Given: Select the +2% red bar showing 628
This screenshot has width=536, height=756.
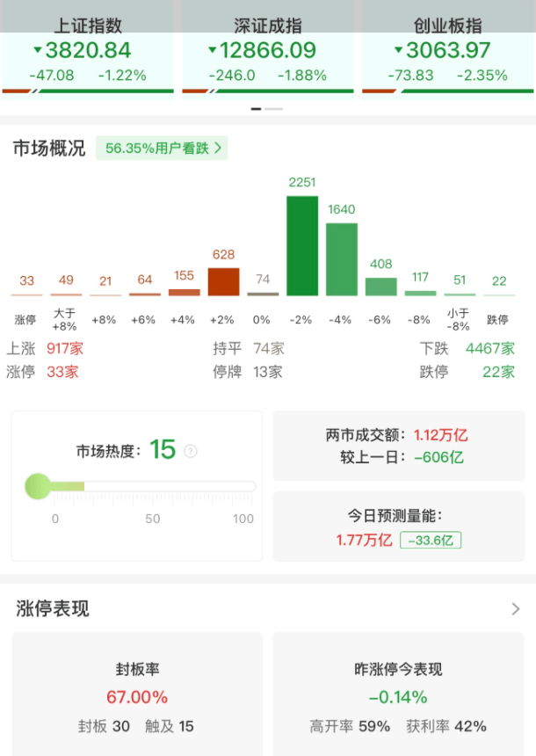Looking at the screenshot, I should click(223, 281).
